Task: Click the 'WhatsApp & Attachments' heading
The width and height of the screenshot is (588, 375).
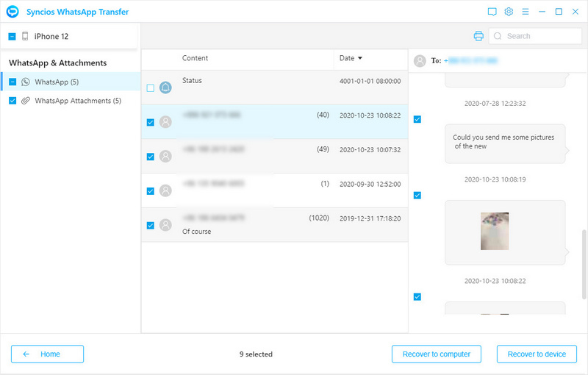Action: pos(58,63)
